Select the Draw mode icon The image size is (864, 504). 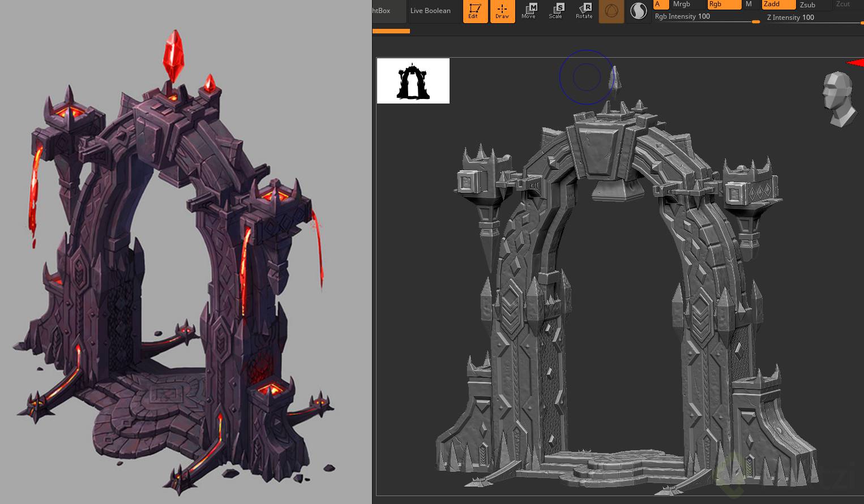pyautogui.click(x=502, y=11)
